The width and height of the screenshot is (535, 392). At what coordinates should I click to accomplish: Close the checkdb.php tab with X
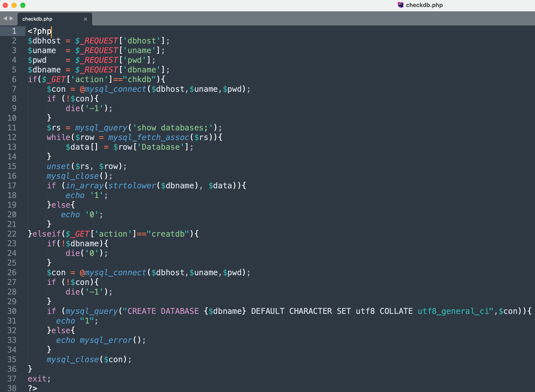point(85,19)
